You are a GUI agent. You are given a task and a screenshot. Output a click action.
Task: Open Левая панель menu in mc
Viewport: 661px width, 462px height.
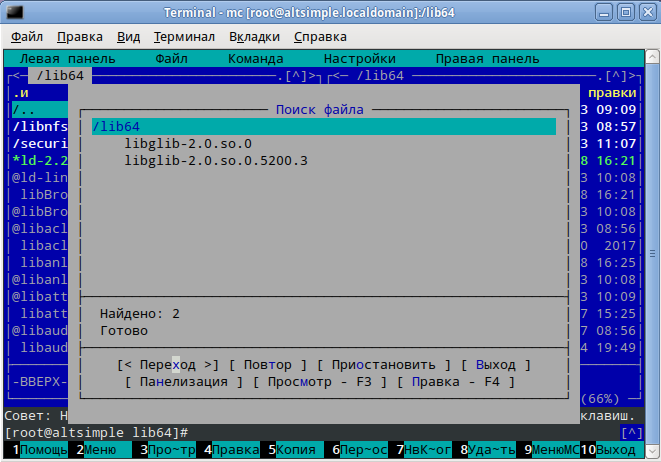[67, 59]
